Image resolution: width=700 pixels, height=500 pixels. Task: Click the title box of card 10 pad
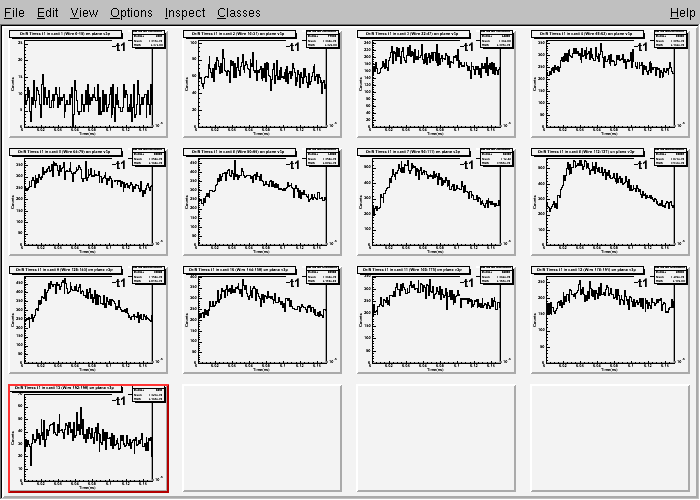[x=240, y=270]
